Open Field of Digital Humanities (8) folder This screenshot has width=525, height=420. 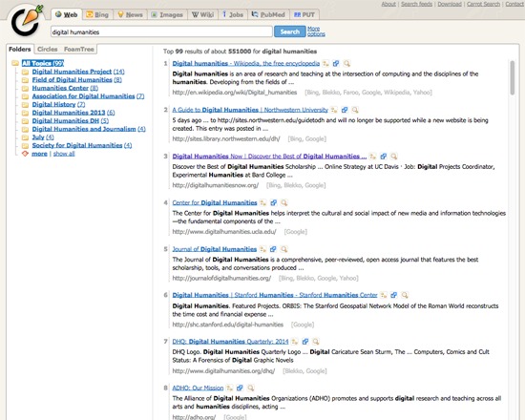(x=76, y=80)
